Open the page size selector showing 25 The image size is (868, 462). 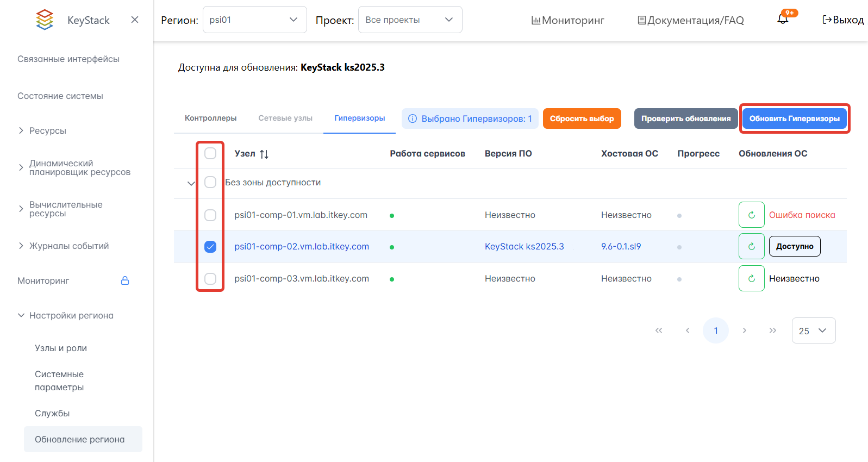813,330
